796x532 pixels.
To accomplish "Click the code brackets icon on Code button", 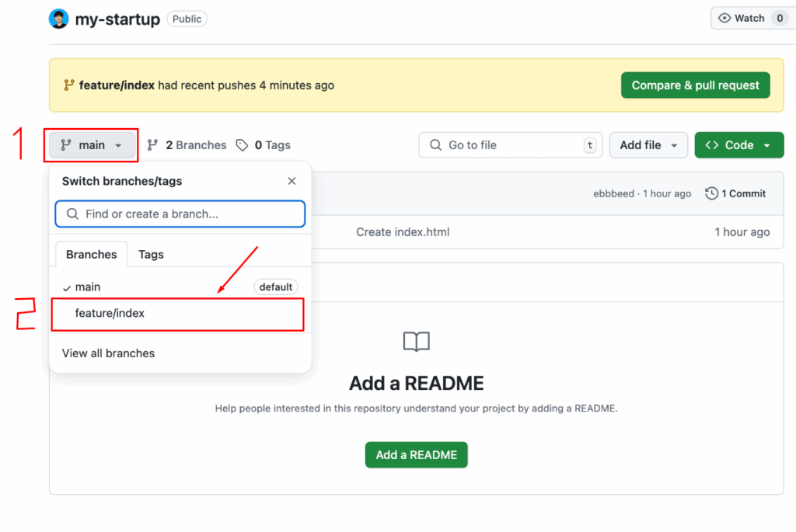I will [x=712, y=145].
